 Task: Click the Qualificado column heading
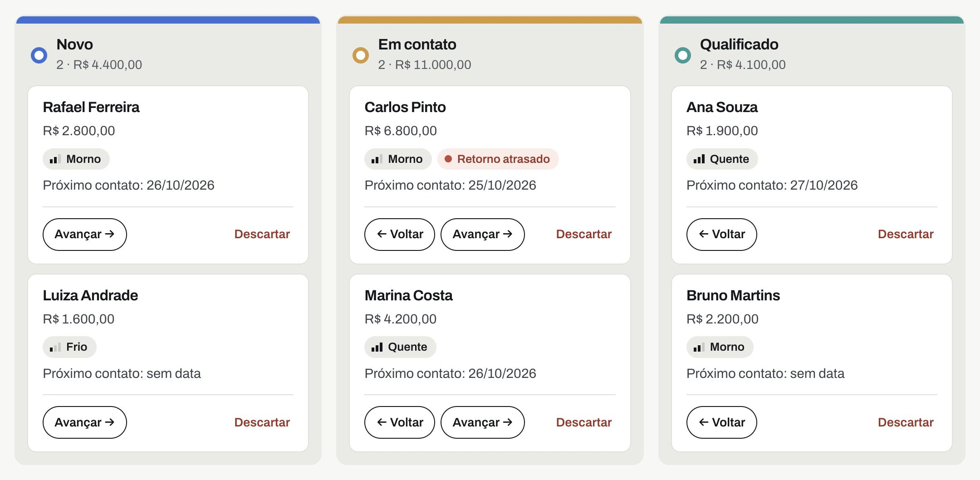(739, 44)
